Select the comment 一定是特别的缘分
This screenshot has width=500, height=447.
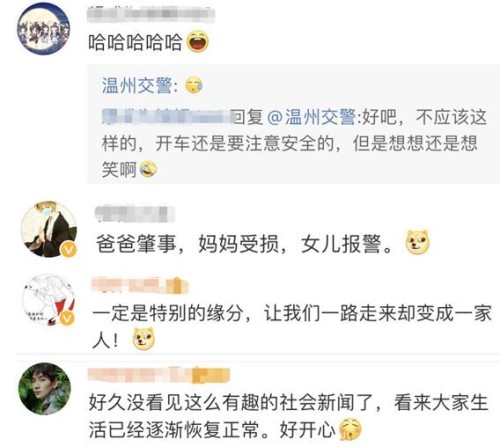pos(292,327)
